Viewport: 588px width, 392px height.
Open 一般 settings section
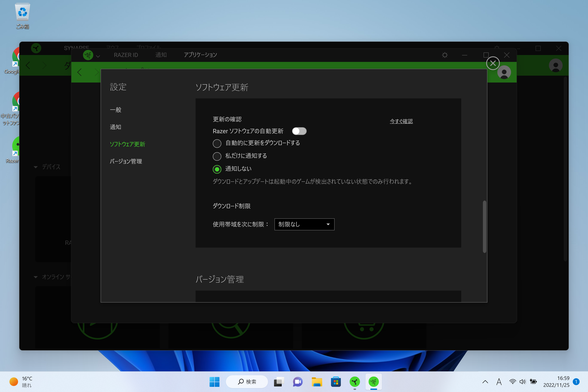115,110
